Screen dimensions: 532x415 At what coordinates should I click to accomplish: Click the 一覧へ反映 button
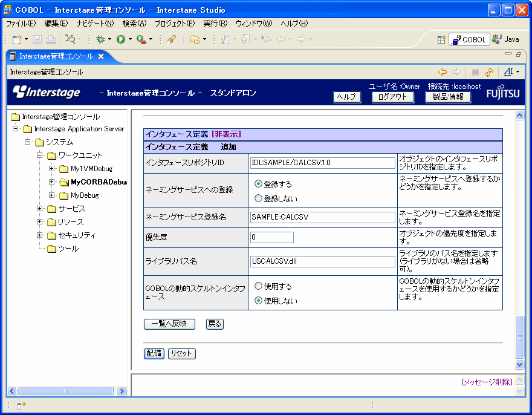click(x=169, y=324)
